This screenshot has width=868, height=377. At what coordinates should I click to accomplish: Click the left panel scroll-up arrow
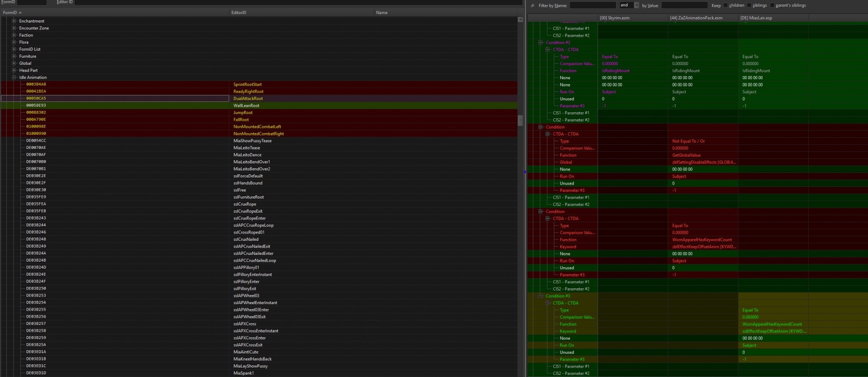tap(520, 19)
